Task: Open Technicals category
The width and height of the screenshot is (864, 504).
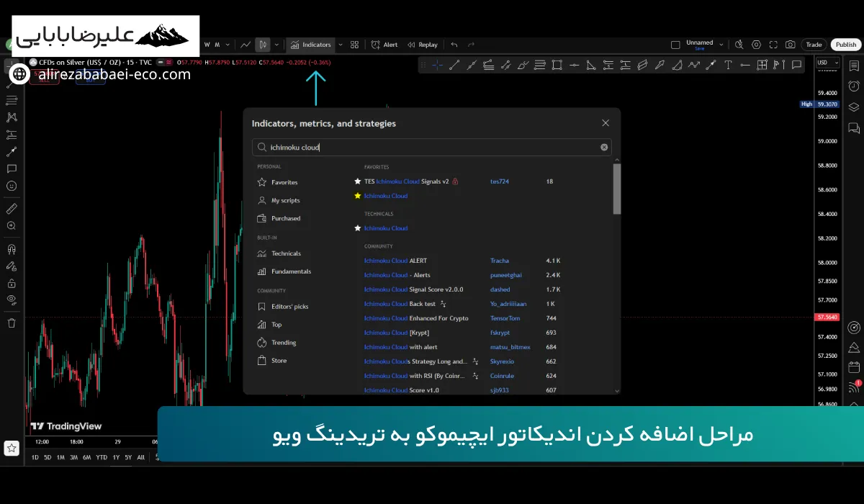Action: click(279, 253)
